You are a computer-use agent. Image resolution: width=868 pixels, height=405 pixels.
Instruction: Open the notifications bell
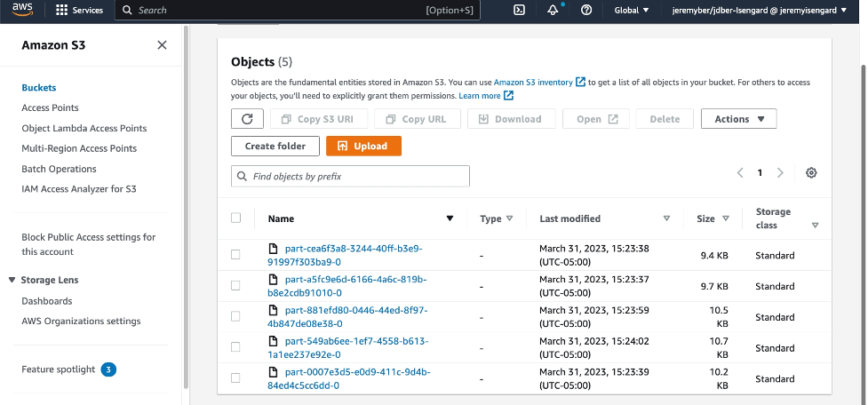click(x=553, y=10)
